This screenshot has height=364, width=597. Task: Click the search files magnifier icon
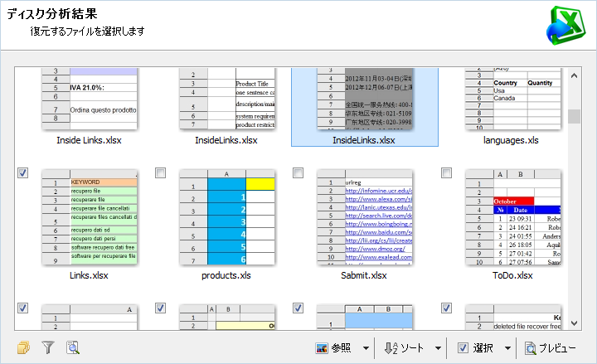pyautogui.click(x=73, y=347)
